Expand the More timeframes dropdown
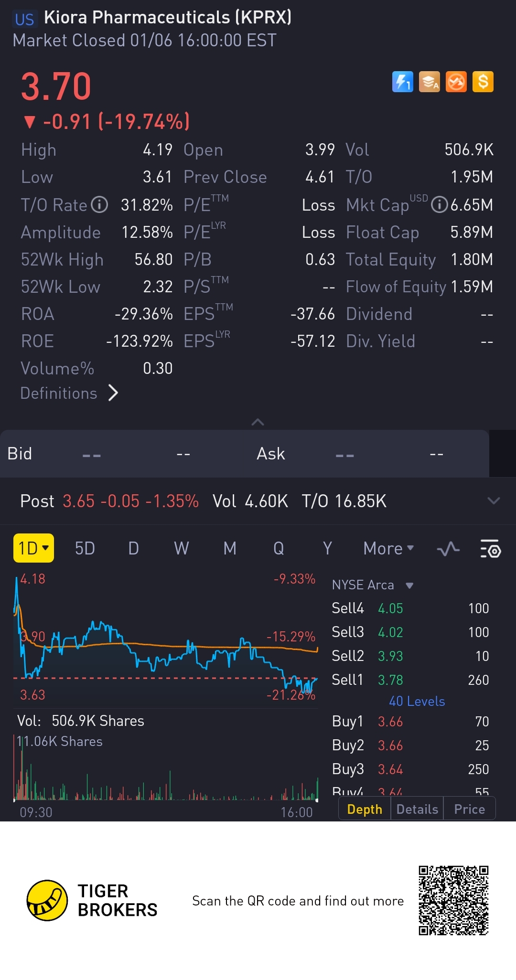516x980 pixels. pos(388,548)
